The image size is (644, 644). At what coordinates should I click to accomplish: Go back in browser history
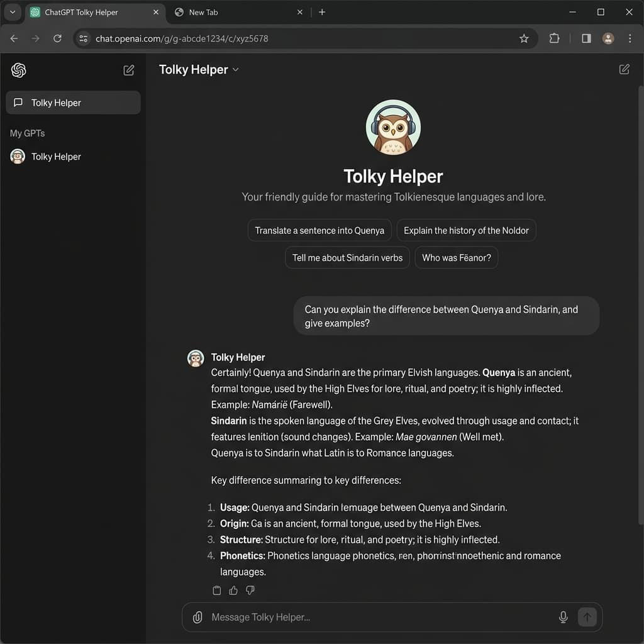point(14,38)
